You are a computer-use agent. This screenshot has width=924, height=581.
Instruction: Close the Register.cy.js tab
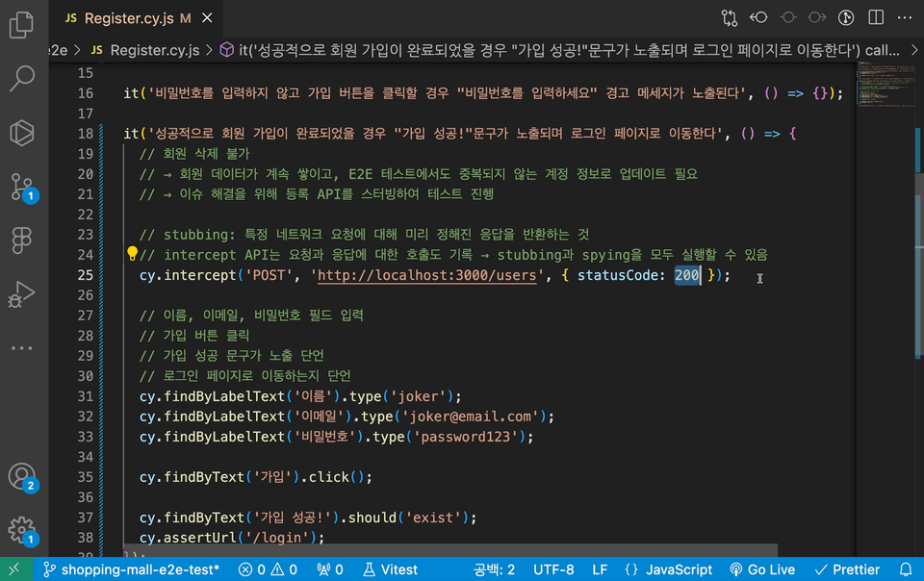(x=208, y=18)
